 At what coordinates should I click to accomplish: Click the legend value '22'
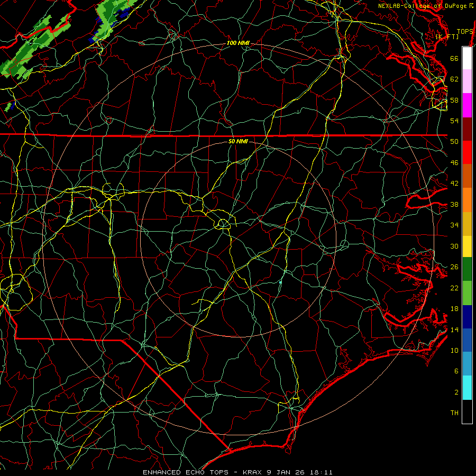[454, 288]
